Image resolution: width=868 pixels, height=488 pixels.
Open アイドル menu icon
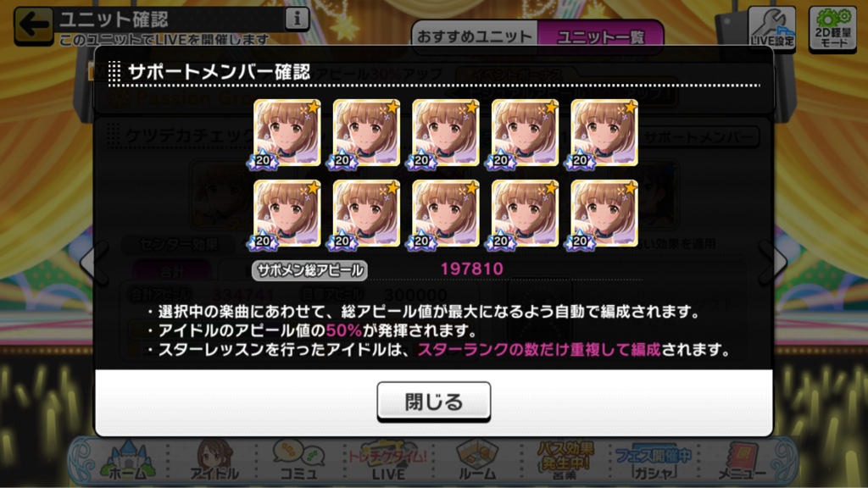(x=214, y=460)
